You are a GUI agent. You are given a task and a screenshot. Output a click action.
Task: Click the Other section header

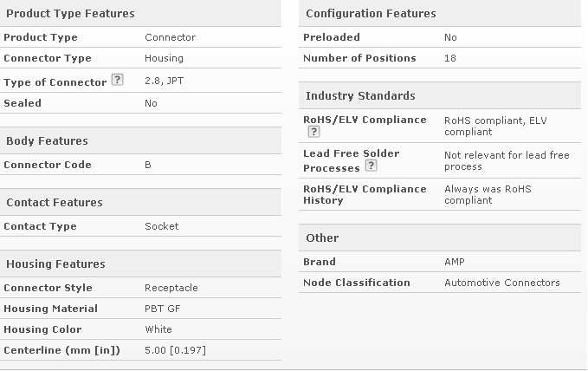(x=322, y=238)
